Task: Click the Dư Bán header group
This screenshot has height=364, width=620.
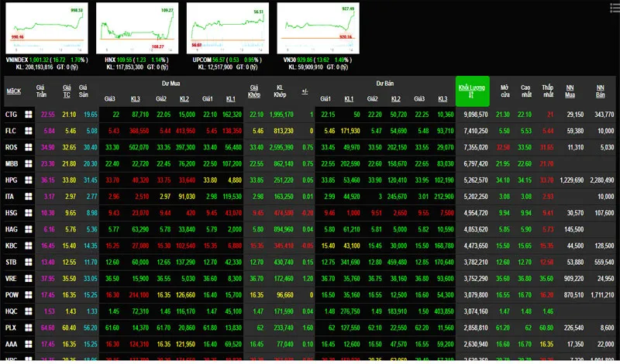Action: [x=384, y=84]
